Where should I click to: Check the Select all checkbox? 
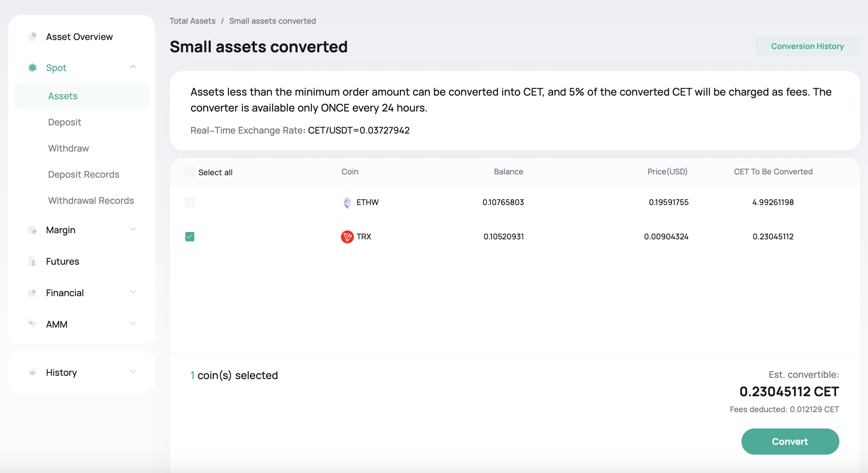[190, 172]
